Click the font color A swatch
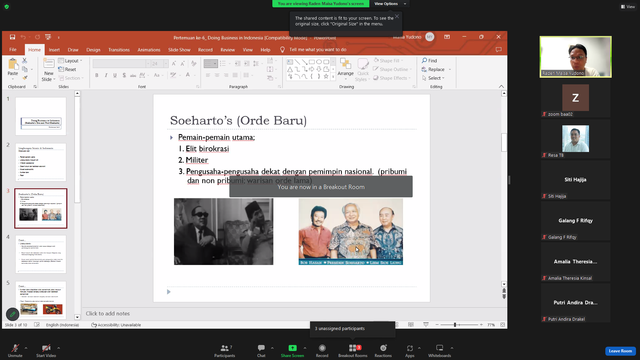The height and width of the screenshot is (360, 640). [x=188, y=75]
